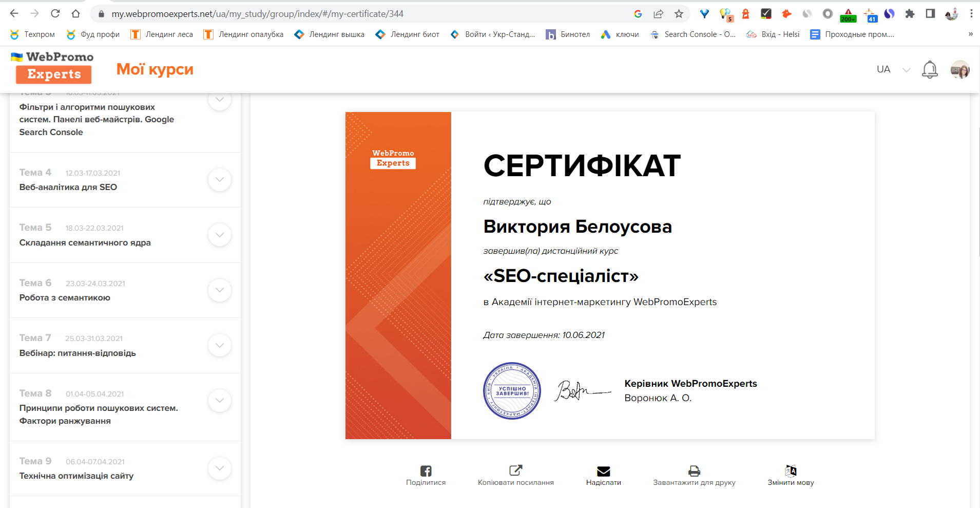980x508 pixels.
Task: Open the Войти ‹ Укр-Станд bookmark
Action: pos(493,34)
